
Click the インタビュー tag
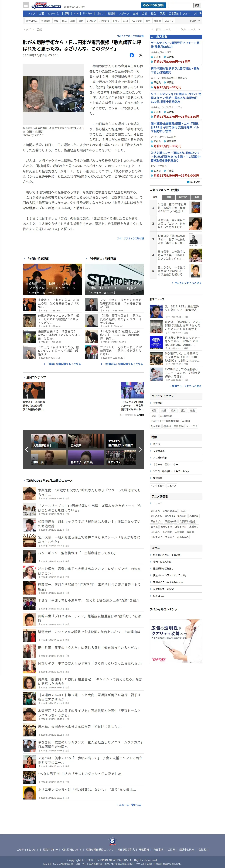157,486
